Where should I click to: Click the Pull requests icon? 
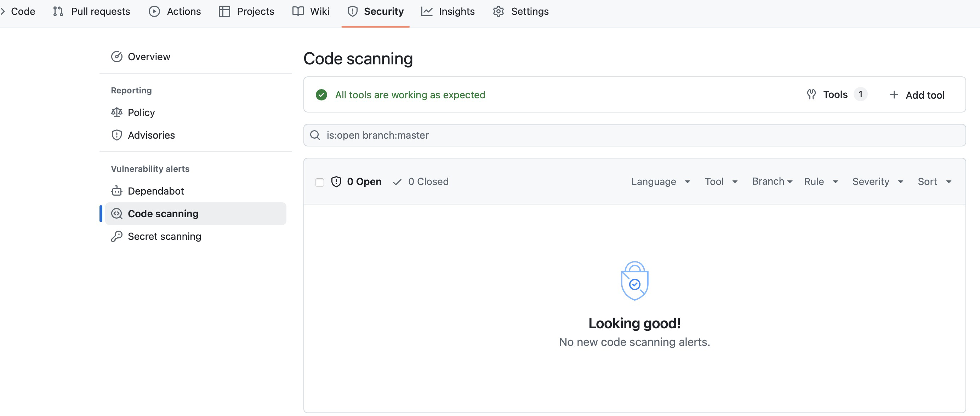point(58,11)
